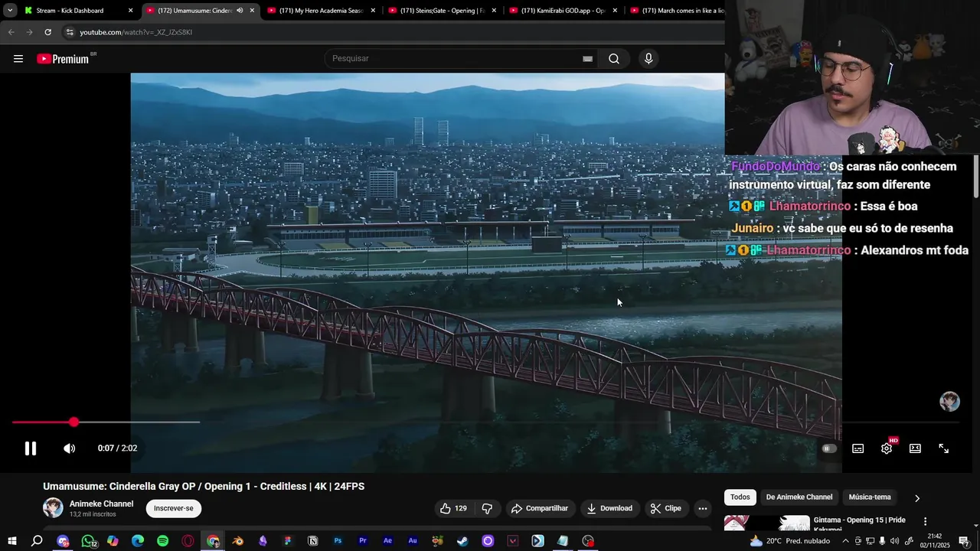Reload the page with refresh icon

coord(47,32)
